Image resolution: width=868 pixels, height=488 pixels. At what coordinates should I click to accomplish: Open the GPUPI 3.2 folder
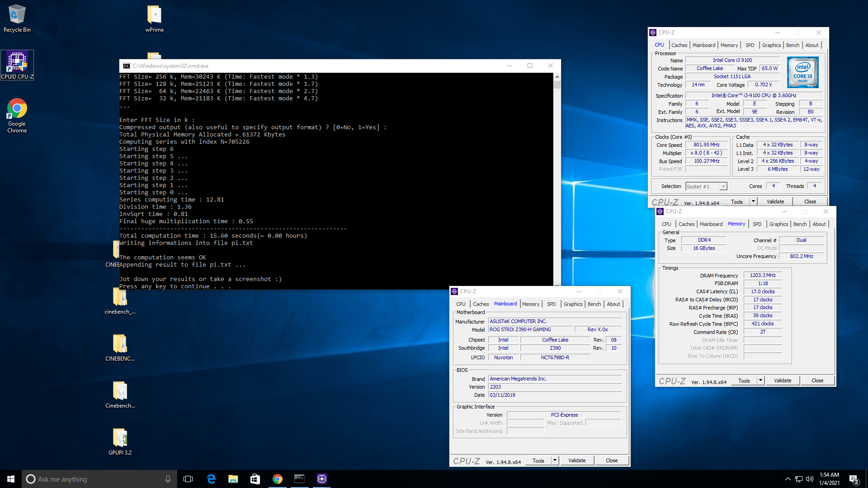[120, 441]
